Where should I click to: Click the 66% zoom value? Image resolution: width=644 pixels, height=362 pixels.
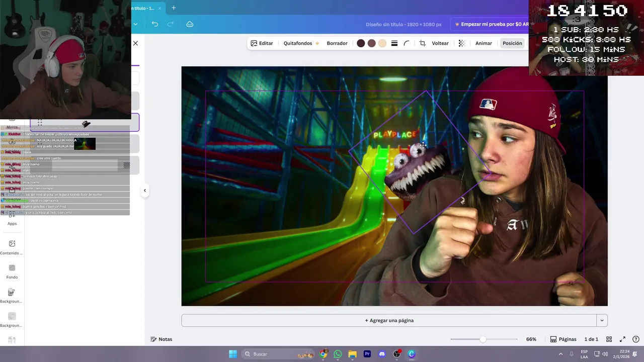(531, 339)
